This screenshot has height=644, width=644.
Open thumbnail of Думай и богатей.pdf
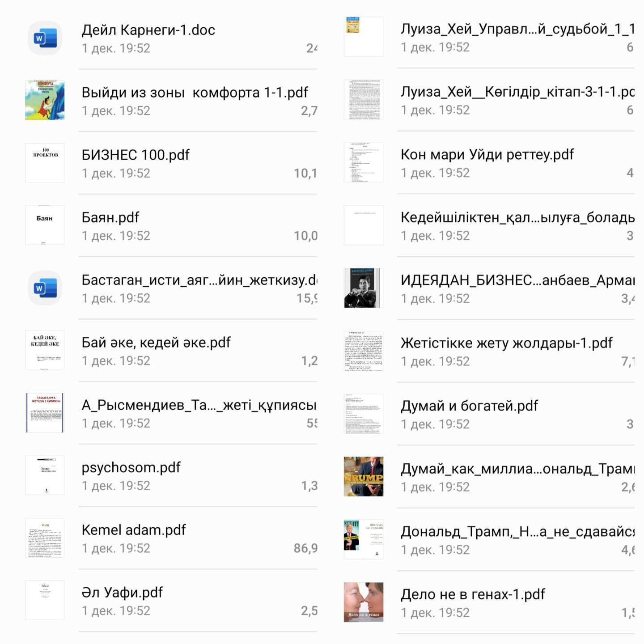coord(364,414)
